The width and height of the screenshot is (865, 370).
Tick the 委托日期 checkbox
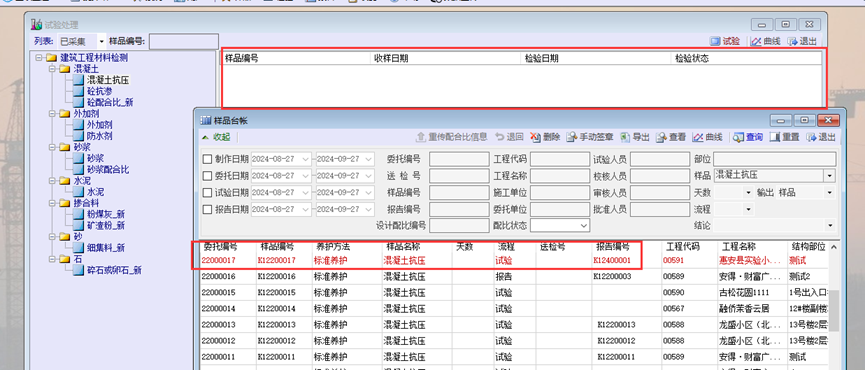coord(207,176)
